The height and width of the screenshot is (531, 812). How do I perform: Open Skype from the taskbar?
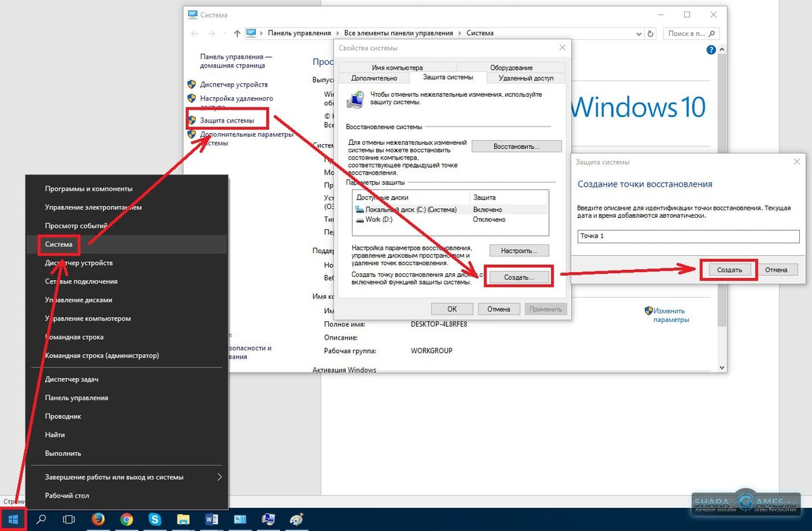click(x=155, y=520)
